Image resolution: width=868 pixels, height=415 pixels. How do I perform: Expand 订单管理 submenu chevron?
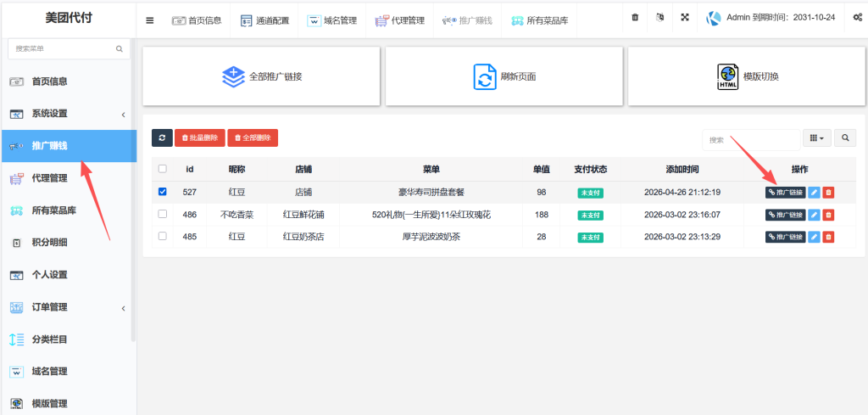(124, 308)
